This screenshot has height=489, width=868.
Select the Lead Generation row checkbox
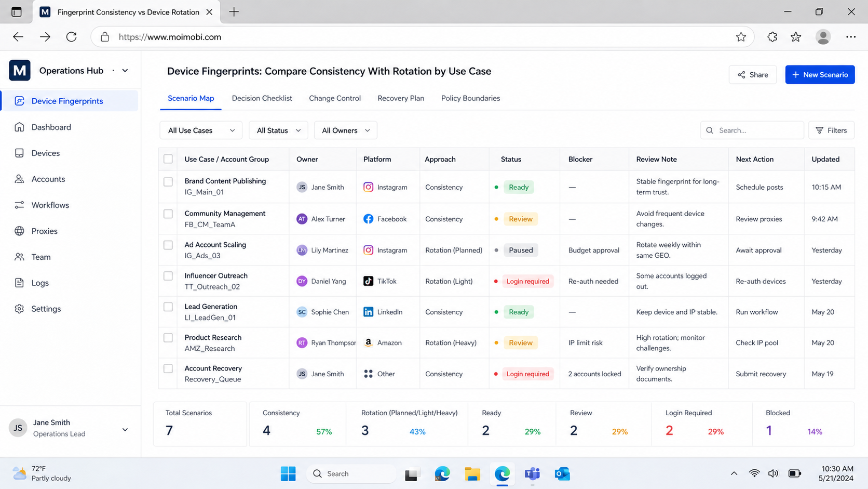point(168,307)
